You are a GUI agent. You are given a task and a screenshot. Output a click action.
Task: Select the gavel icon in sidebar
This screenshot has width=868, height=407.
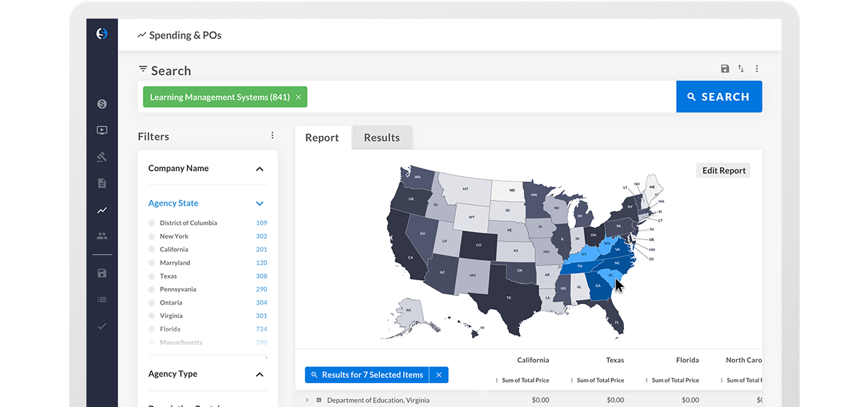102,157
